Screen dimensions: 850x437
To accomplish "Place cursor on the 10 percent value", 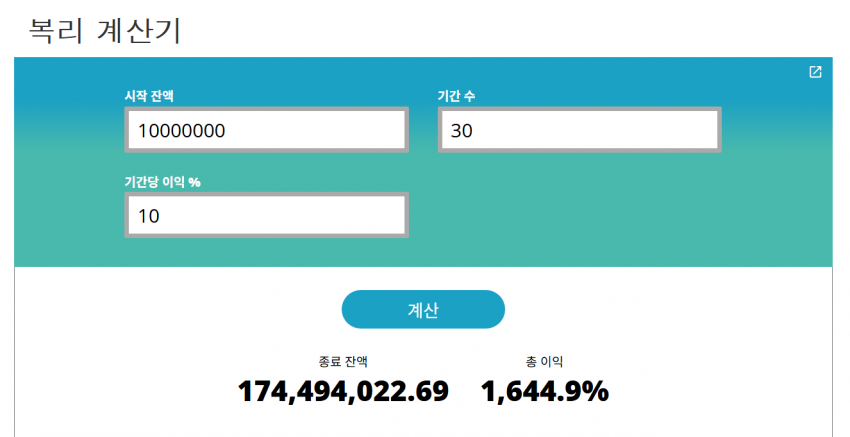I will click(149, 216).
